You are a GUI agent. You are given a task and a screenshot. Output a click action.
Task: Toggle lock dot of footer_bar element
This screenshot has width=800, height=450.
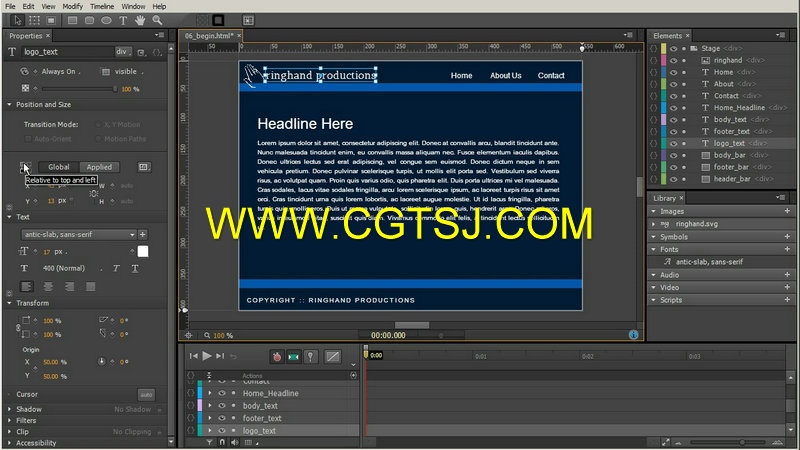point(684,167)
